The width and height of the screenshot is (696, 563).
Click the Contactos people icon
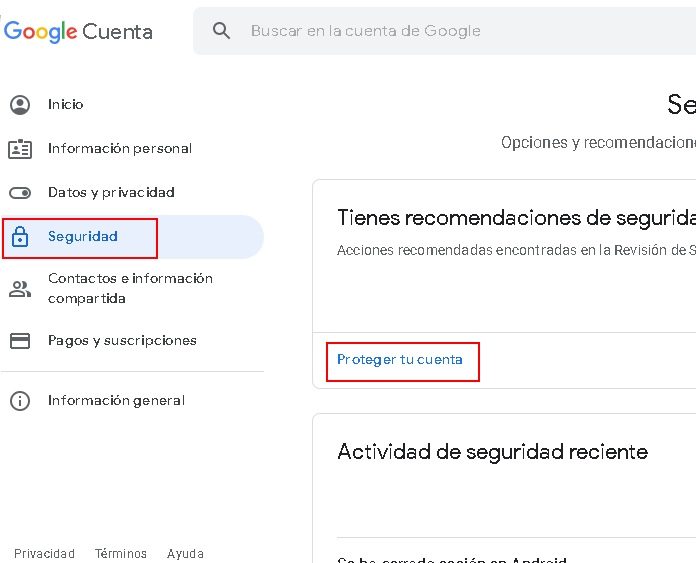pos(20,289)
